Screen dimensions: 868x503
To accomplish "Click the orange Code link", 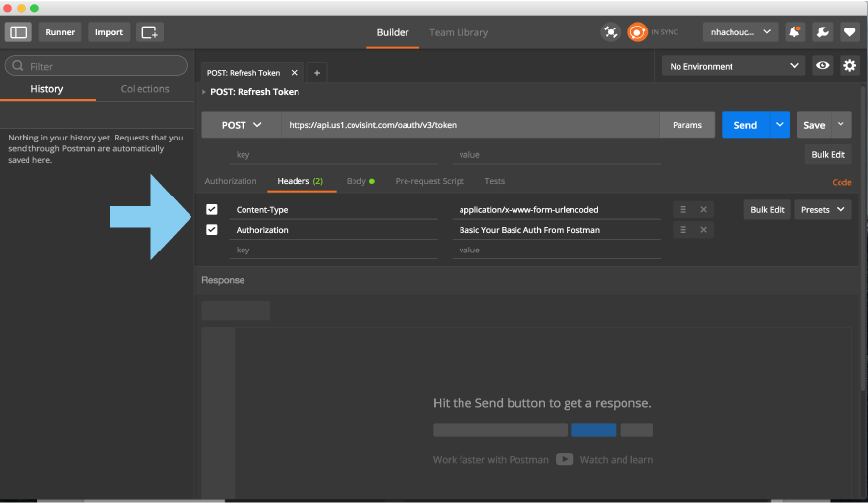I will click(841, 182).
